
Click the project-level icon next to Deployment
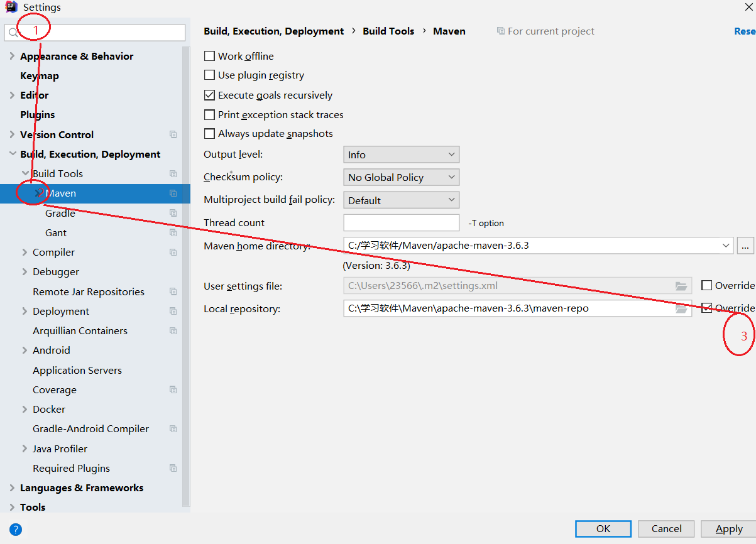[173, 311]
